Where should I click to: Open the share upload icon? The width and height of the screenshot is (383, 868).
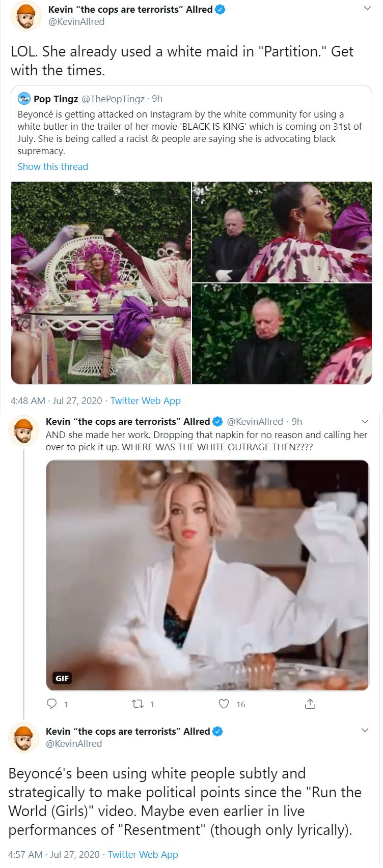[310, 704]
